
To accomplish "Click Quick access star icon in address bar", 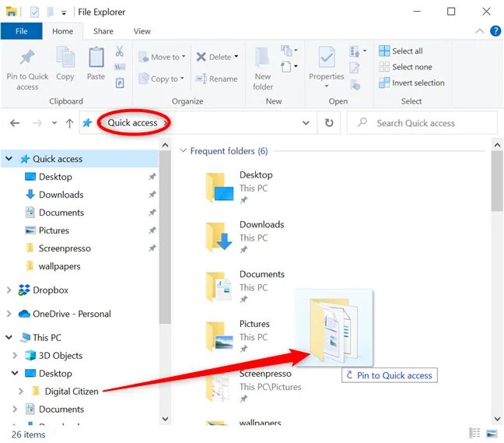I will pyautogui.click(x=87, y=122).
